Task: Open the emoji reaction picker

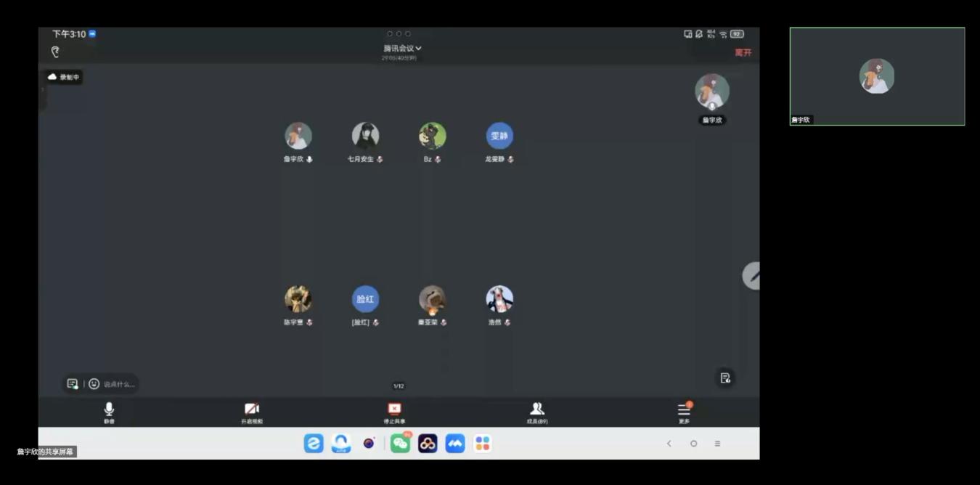Action: 94,383
